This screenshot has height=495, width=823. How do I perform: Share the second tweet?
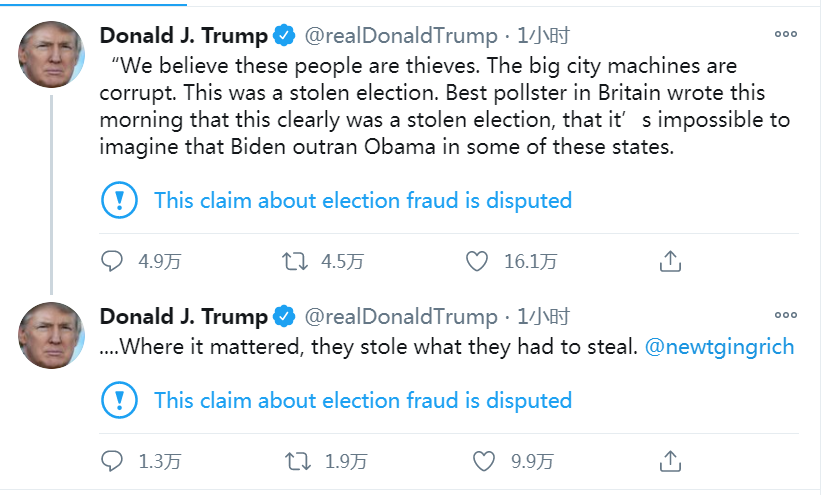coord(671,461)
